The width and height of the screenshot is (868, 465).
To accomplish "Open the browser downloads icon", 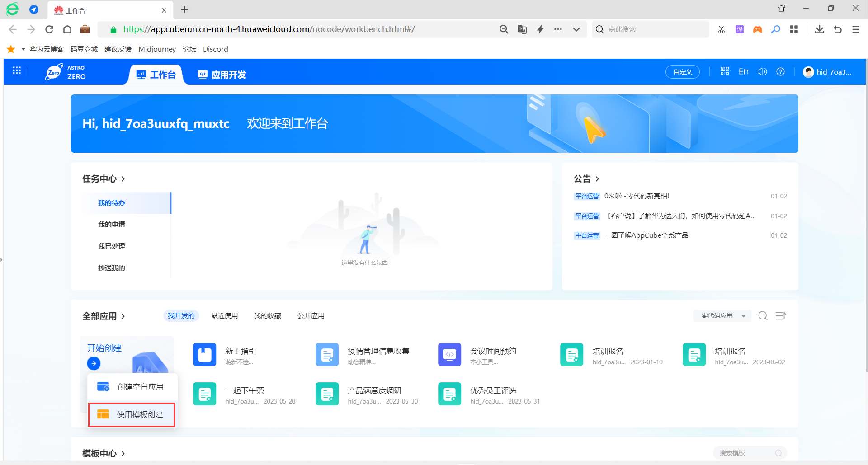I will (819, 29).
